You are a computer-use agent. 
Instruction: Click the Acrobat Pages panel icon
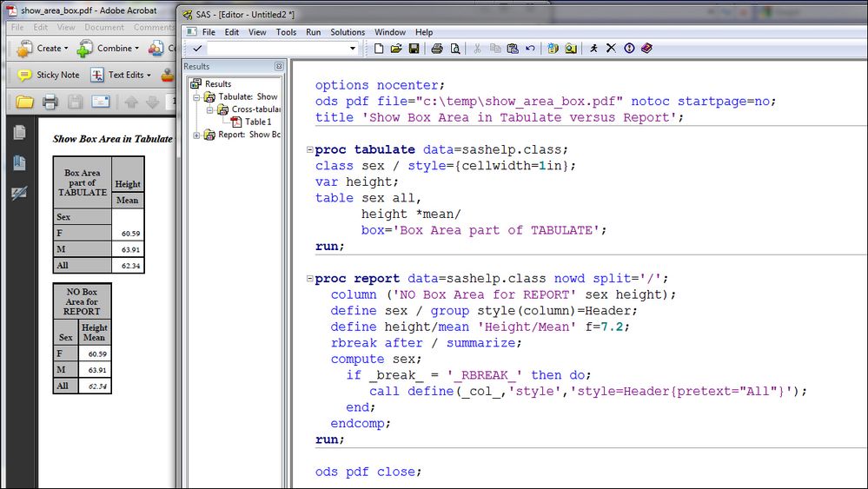(18, 133)
